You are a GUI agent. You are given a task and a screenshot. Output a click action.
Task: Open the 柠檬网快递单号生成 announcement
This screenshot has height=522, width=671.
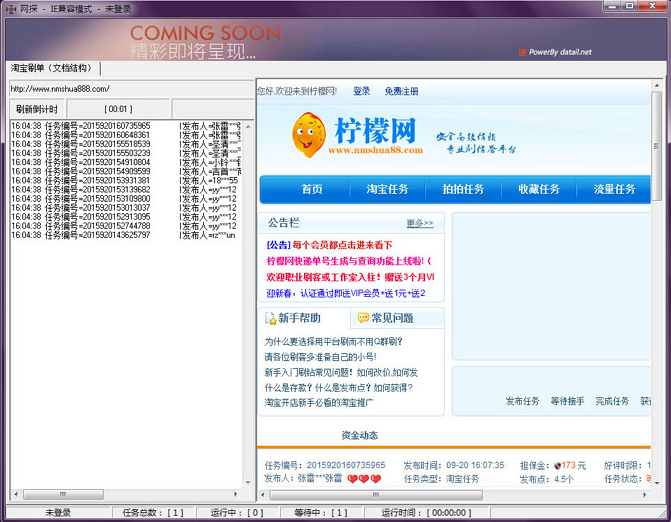click(349, 261)
